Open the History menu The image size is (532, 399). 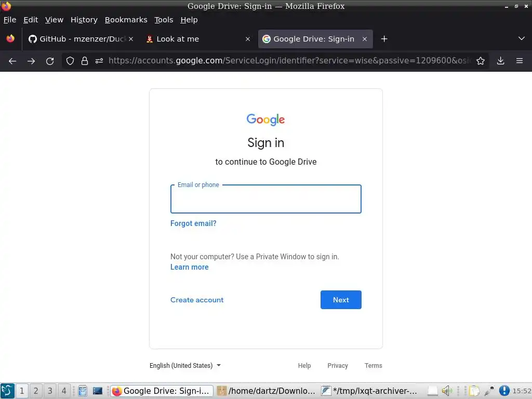(84, 20)
